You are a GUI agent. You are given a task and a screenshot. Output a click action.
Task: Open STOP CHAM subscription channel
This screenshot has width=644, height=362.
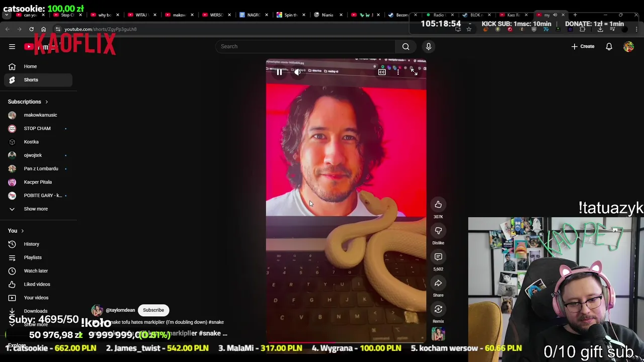(x=37, y=128)
